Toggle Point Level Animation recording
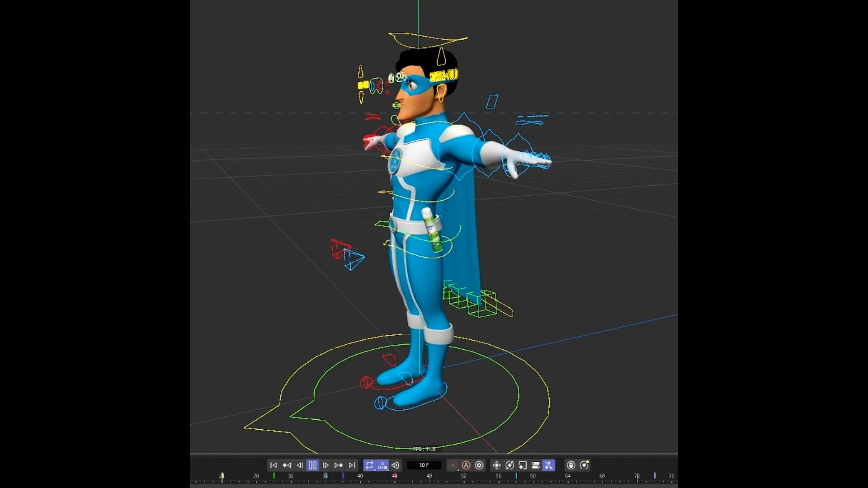Viewport: 868px width, 488px height. pos(549,465)
